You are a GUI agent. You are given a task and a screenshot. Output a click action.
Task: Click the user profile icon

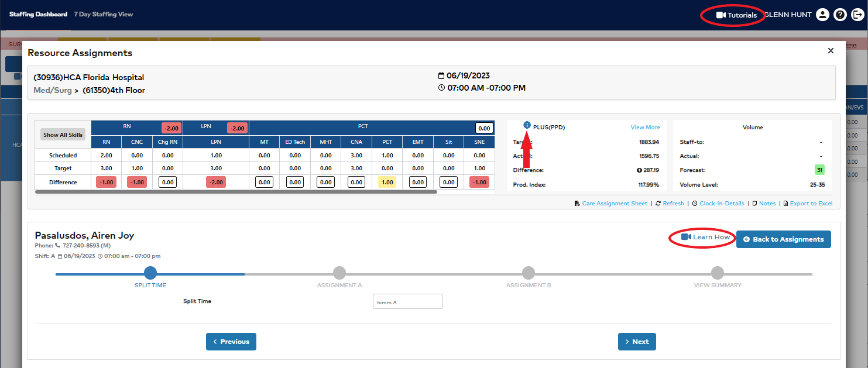[x=822, y=15]
